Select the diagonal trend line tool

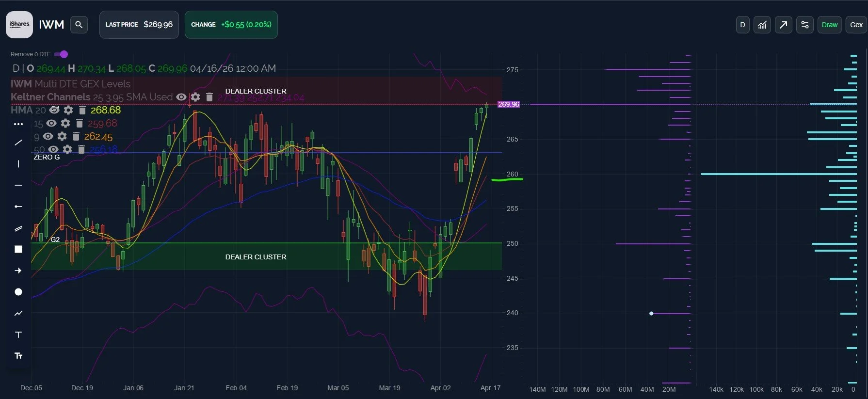pos(18,143)
